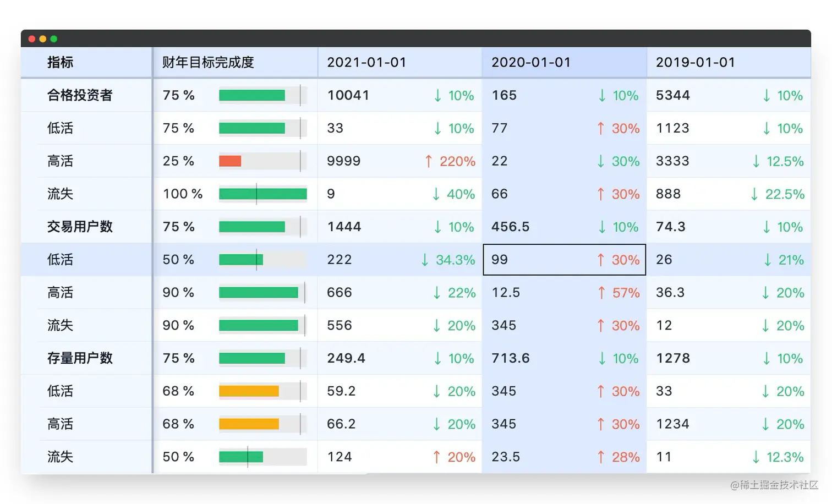Image resolution: width=832 pixels, height=504 pixels.
Task: Click the full green 100% progress bar for 流失
Action: [x=262, y=194]
